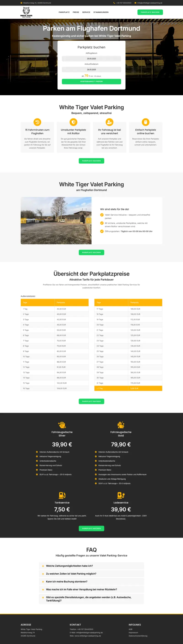
Task: Click check icon beside Öffnungszeiten line
Action: coord(102,231)
